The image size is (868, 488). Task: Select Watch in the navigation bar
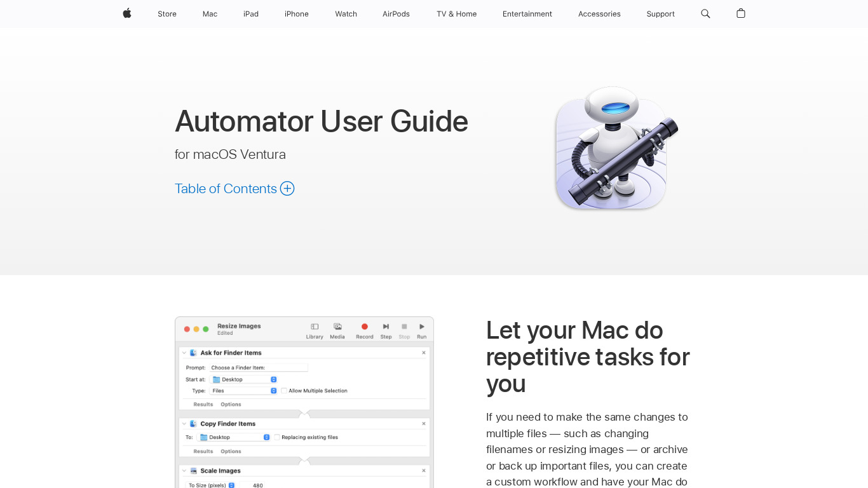[x=346, y=14]
